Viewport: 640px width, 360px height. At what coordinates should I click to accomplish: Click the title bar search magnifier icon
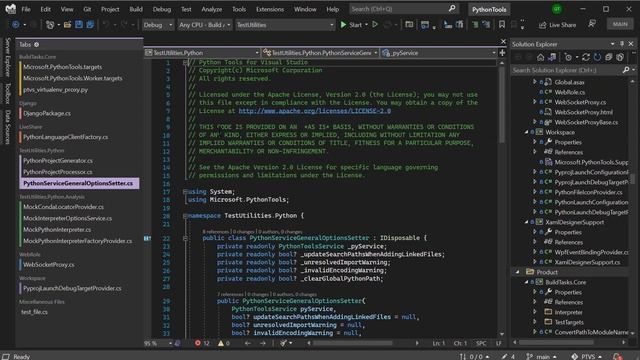pos(452,9)
